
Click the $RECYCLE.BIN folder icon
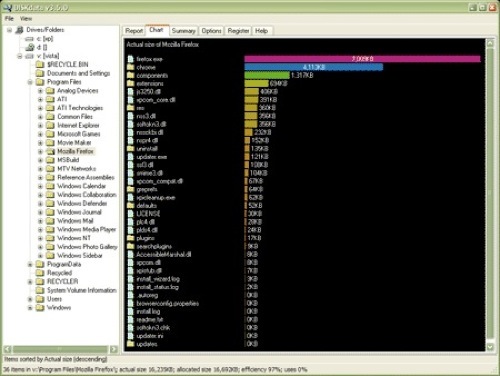[x=40, y=64]
